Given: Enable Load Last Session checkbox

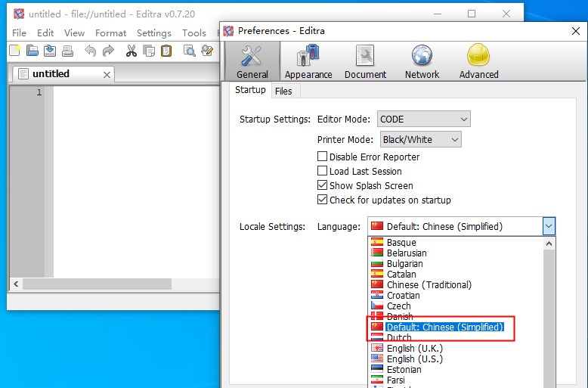Looking at the screenshot, I should (322, 171).
